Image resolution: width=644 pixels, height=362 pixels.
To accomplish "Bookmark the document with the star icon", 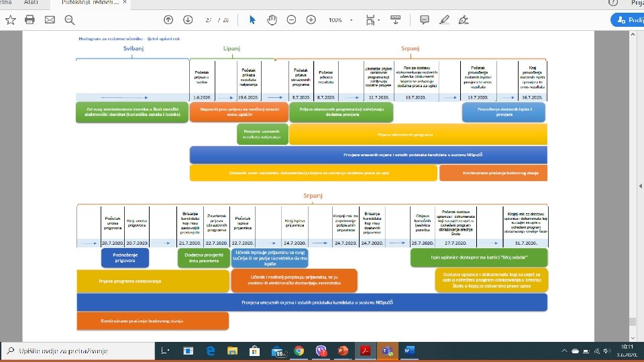I will (x=10, y=19).
